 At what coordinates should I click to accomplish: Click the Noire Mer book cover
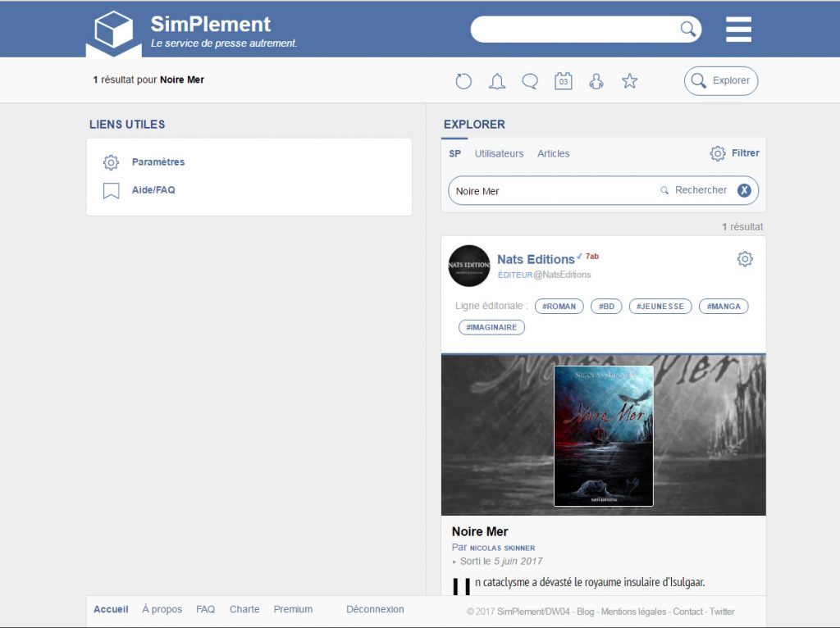[603, 436]
